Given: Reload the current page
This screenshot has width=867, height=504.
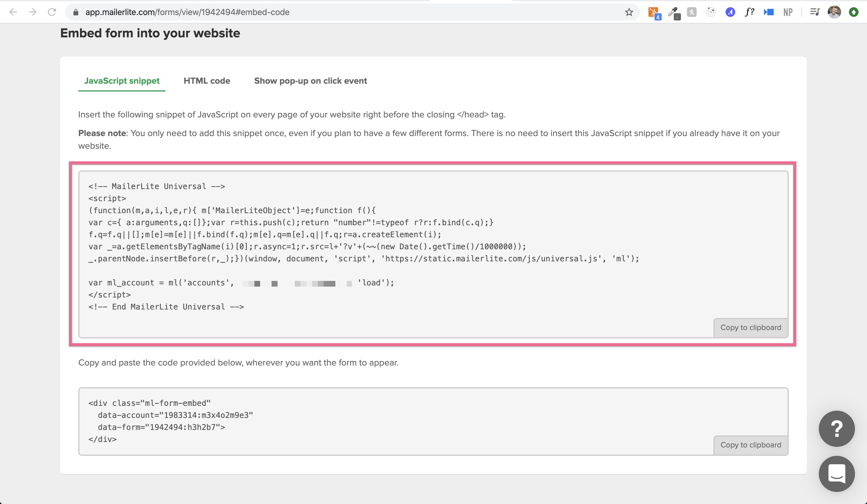Looking at the screenshot, I should 52,12.
